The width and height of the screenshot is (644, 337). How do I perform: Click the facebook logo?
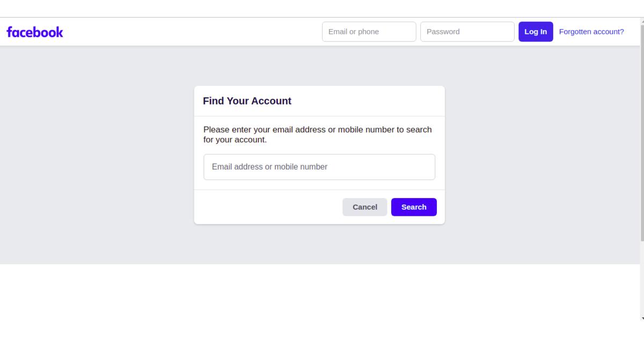(x=35, y=32)
